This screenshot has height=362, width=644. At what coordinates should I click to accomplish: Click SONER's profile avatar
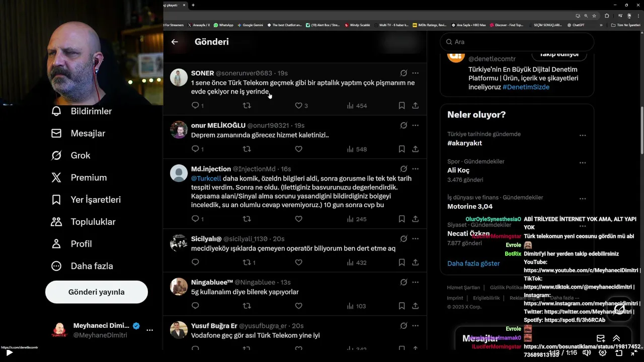[x=179, y=77]
